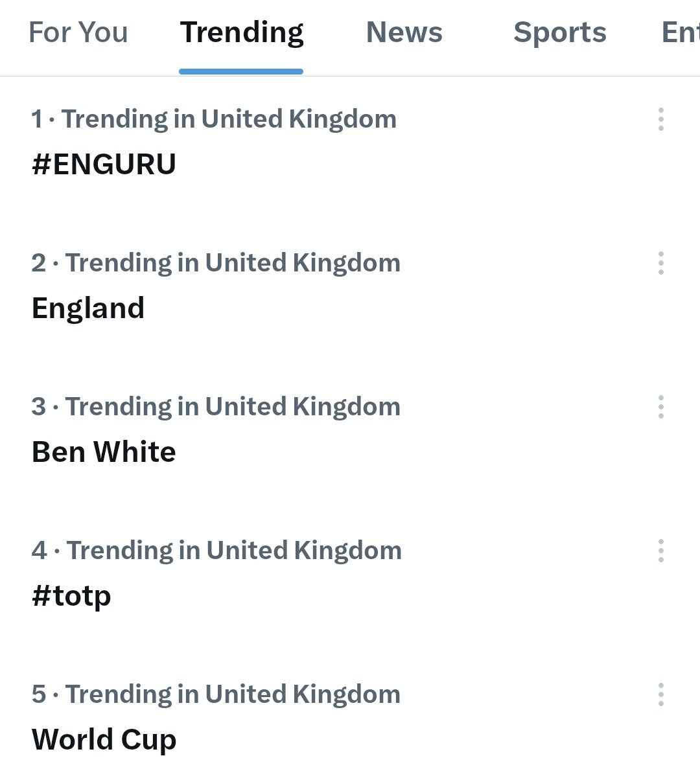700x780 pixels.
Task: Open more options for Ben White trend
Action: click(x=660, y=407)
